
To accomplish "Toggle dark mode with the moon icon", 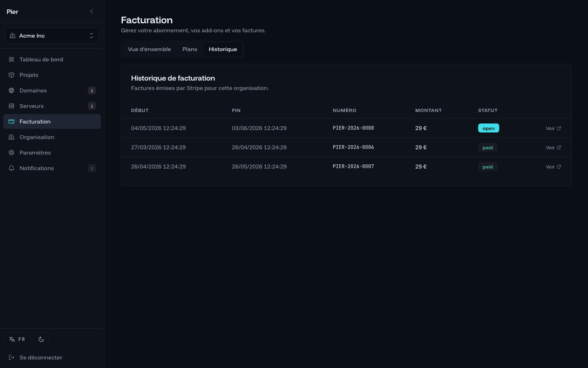I will click(41, 339).
